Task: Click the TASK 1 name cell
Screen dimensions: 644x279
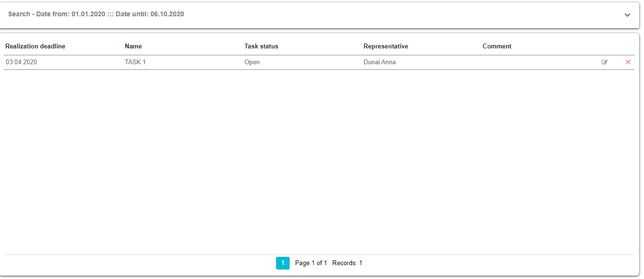Action: point(135,62)
